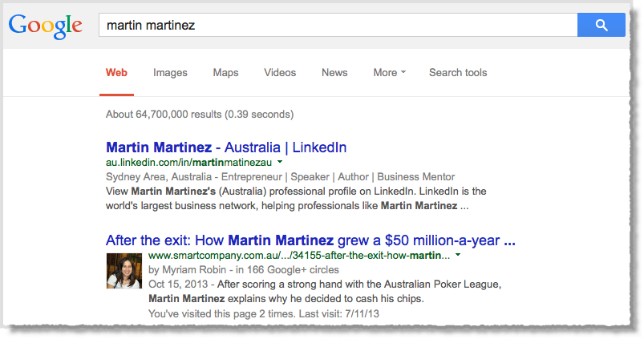This screenshot has height=339, width=644.
Task: Click the blue magnifier search button
Action: point(601,25)
